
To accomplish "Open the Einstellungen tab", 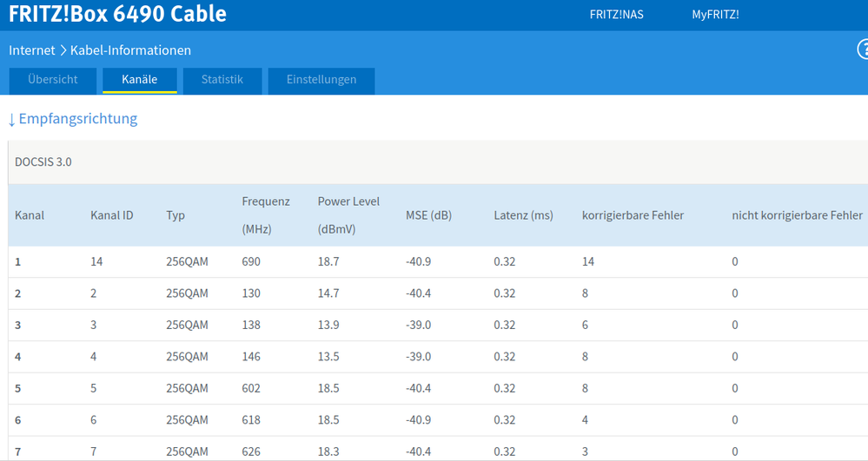I will pyautogui.click(x=321, y=80).
